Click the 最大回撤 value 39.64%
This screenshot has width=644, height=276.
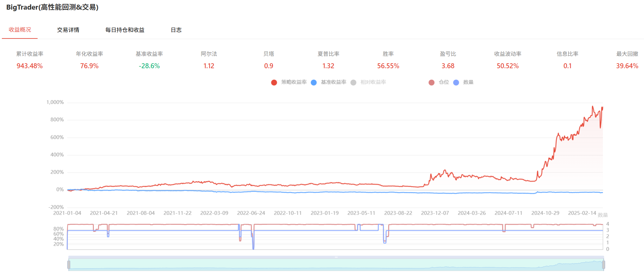coord(627,66)
